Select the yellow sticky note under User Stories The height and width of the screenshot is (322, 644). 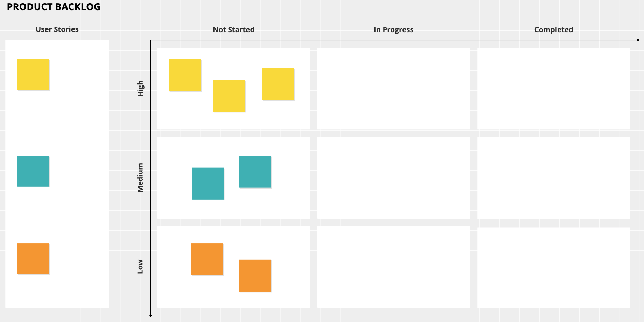tap(33, 75)
